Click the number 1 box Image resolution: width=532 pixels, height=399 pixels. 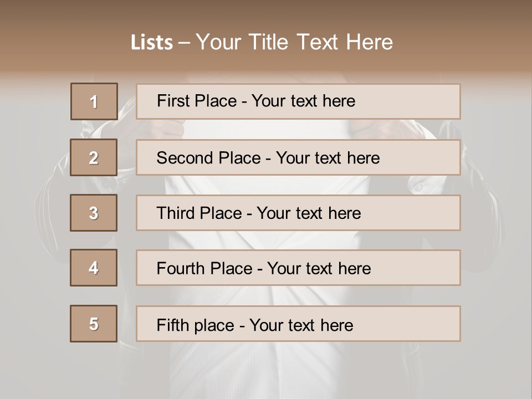(x=94, y=101)
